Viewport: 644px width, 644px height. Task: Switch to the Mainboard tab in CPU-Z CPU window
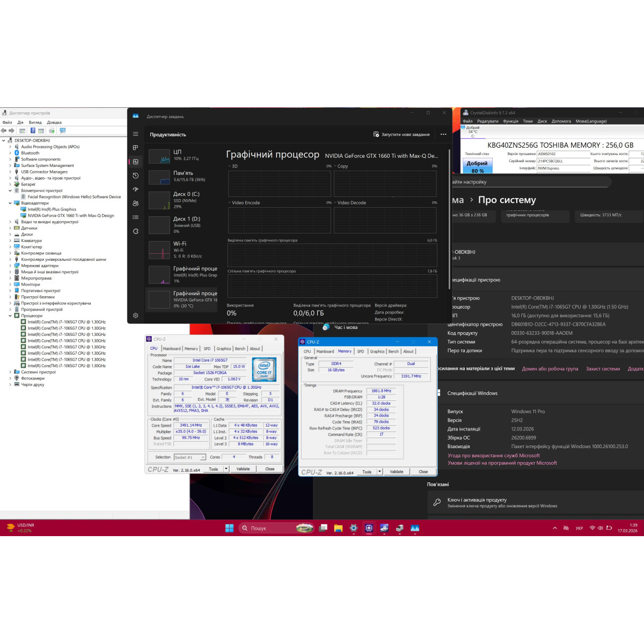(x=172, y=349)
